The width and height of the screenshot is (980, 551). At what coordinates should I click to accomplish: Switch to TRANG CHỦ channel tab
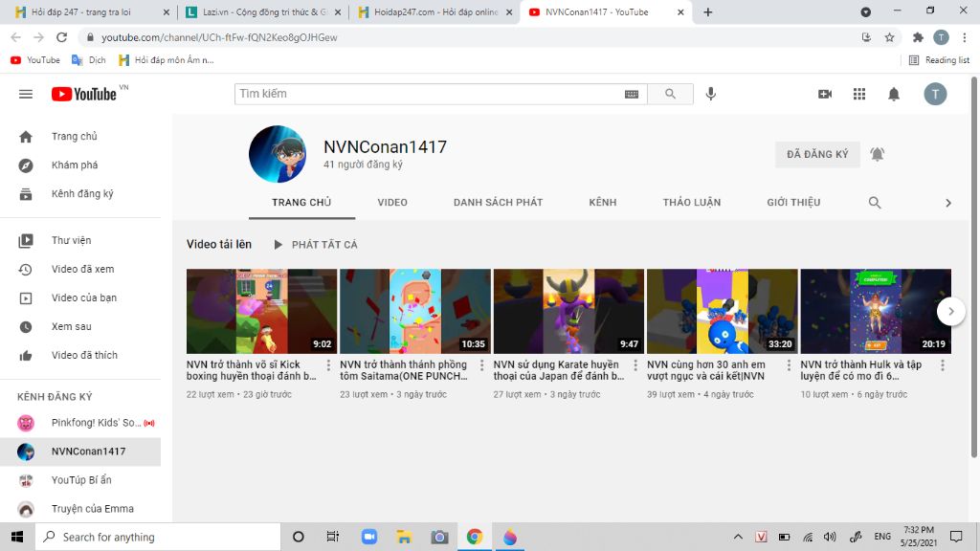click(301, 203)
